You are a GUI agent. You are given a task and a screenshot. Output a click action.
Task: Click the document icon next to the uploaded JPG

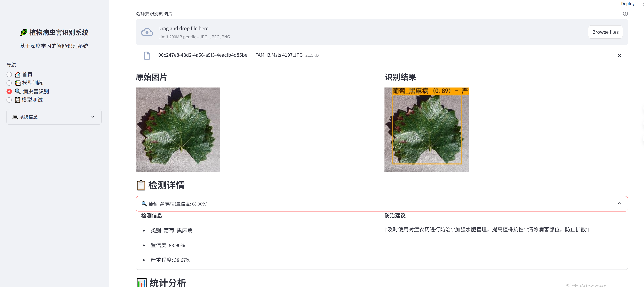(147, 55)
